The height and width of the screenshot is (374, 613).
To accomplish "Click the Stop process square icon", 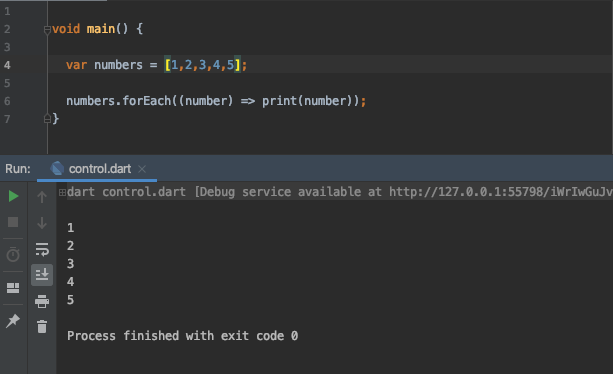I will [x=13, y=222].
